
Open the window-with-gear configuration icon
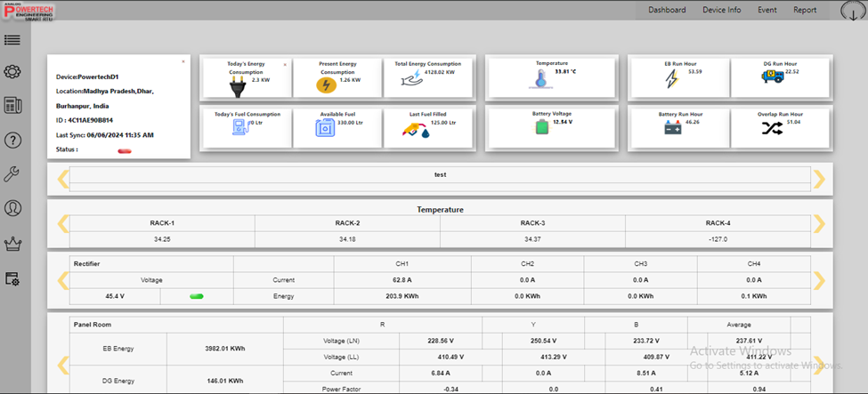click(12, 278)
